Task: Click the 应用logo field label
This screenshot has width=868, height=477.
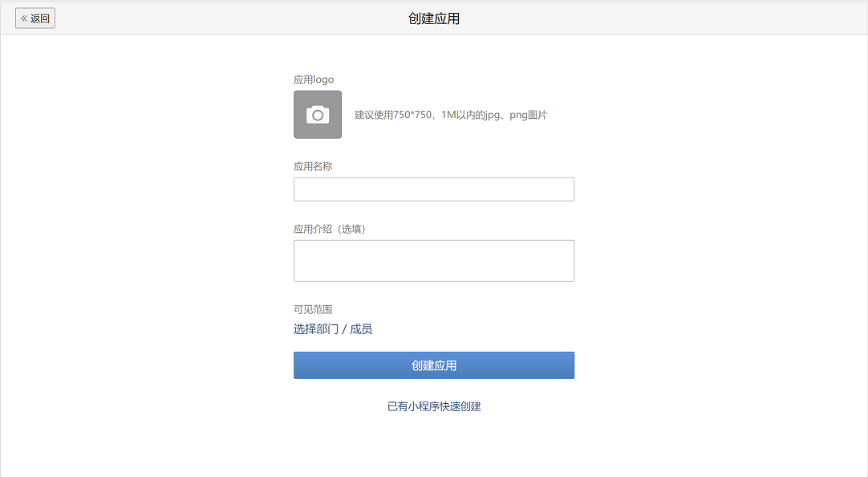Action: [314, 79]
